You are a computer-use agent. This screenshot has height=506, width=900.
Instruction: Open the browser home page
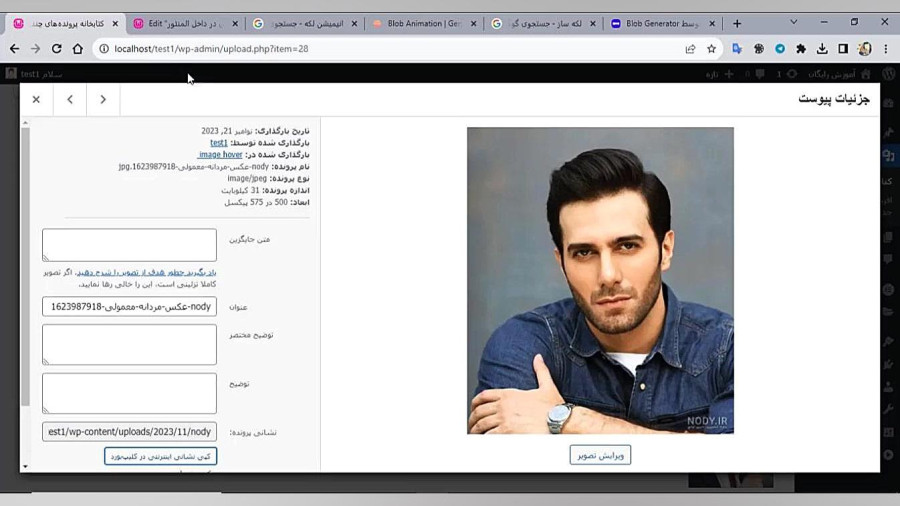77,49
